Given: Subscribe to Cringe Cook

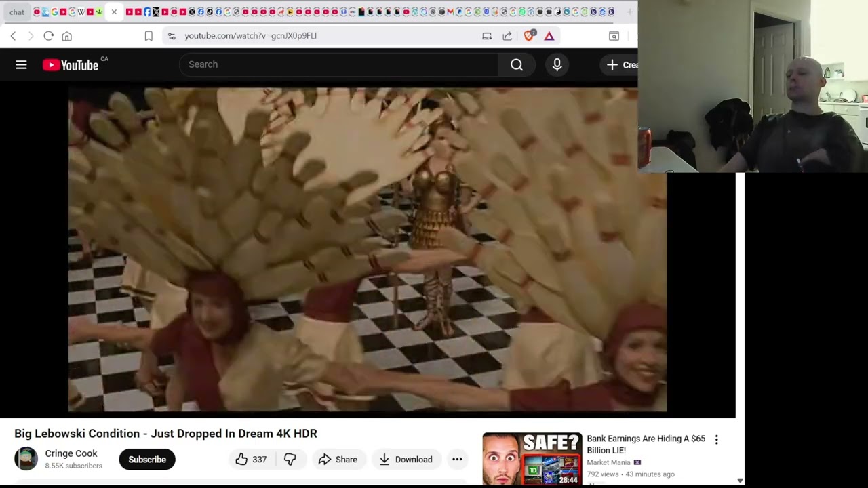Looking at the screenshot, I should pos(147,460).
